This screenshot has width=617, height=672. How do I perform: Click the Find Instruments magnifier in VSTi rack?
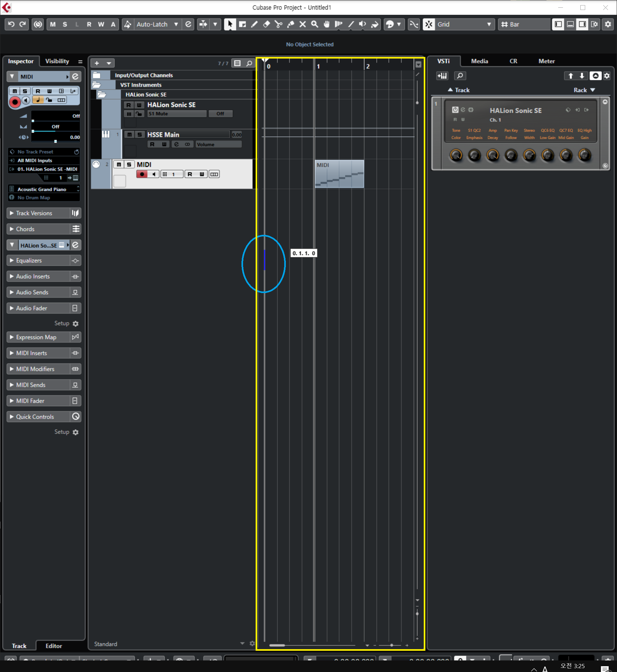[x=460, y=76]
